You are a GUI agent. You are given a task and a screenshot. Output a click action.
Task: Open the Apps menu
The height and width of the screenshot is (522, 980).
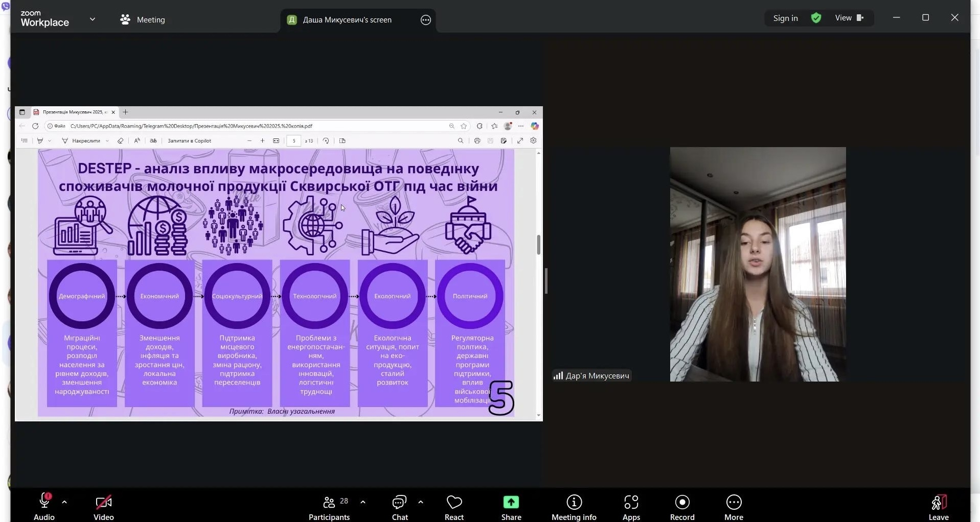631,506
